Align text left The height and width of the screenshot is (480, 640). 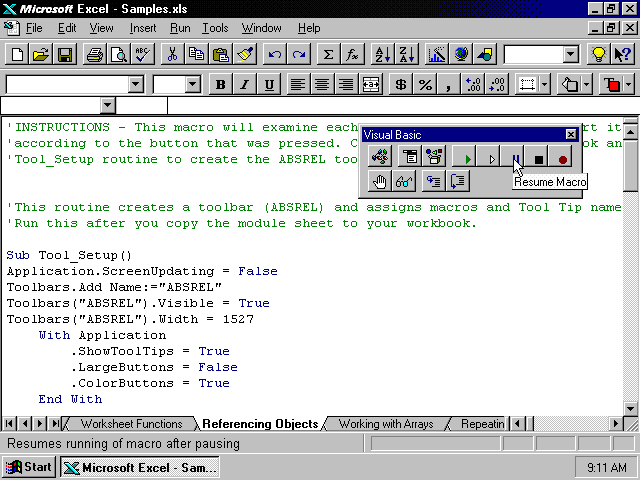tap(298, 84)
